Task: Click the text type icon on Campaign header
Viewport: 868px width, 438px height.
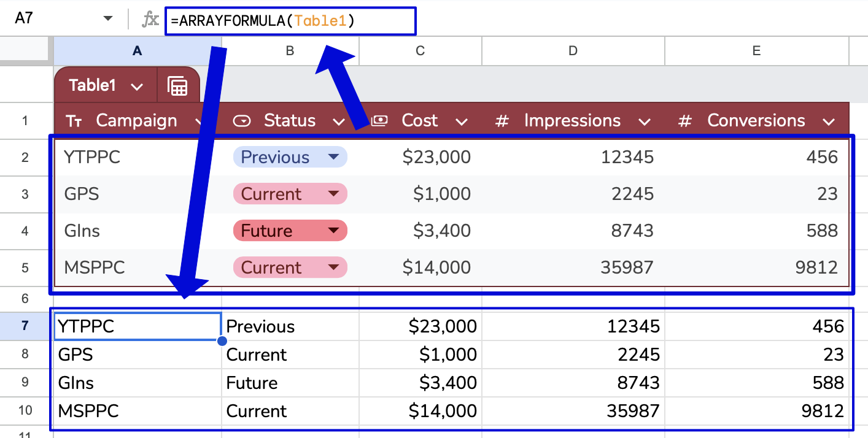Action: [74, 120]
